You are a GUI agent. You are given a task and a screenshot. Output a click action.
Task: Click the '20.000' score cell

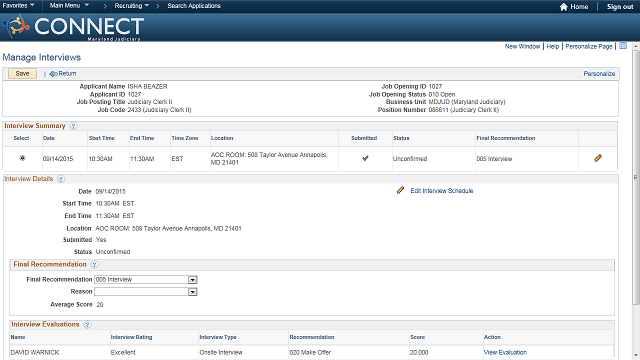point(419,352)
